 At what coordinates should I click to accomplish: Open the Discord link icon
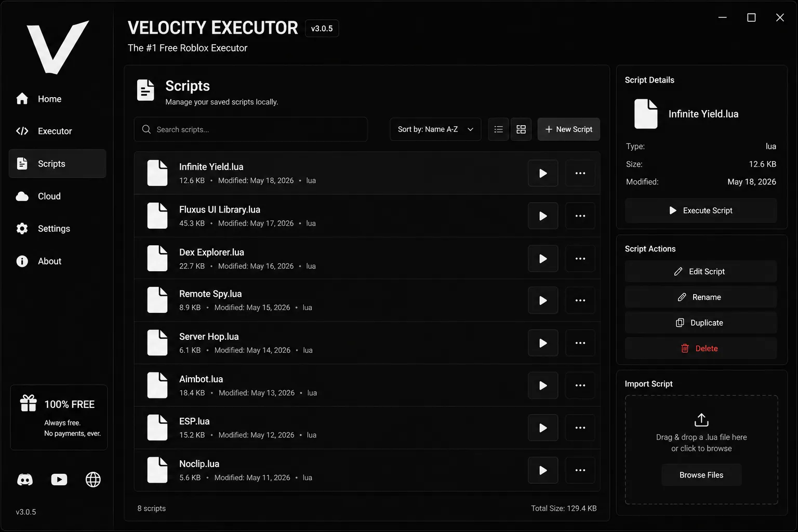pos(25,480)
